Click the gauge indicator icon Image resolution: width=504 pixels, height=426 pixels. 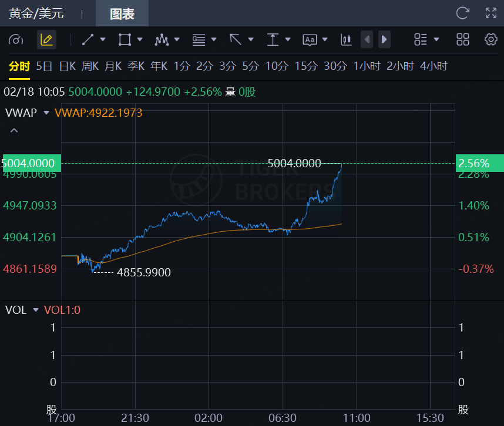pos(16,40)
